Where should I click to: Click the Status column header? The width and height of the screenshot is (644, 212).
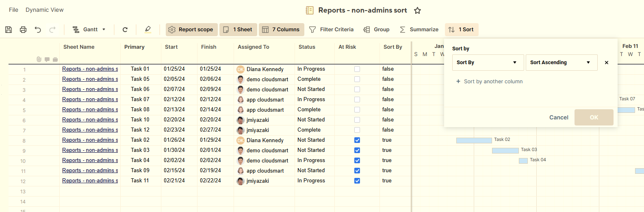click(307, 47)
